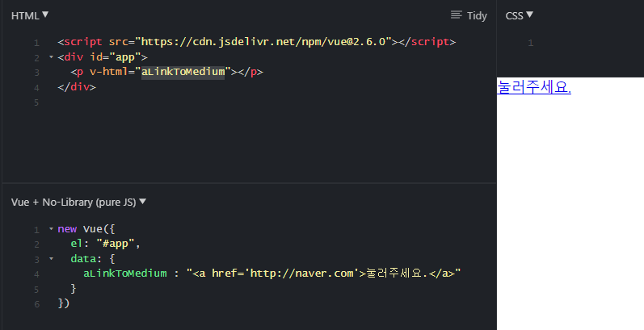Click the div id="app" opening tag
Viewport: 644px width, 330px height.
point(103,57)
